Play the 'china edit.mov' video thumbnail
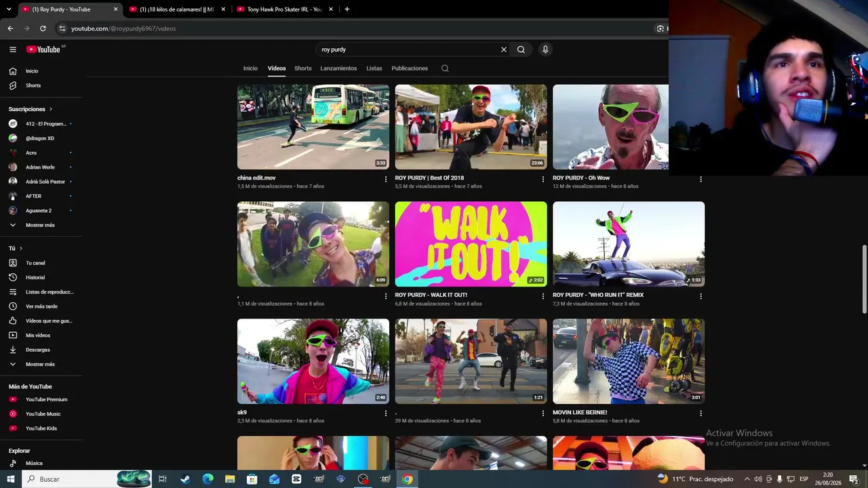The height and width of the screenshot is (488, 868). (x=313, y=127)
